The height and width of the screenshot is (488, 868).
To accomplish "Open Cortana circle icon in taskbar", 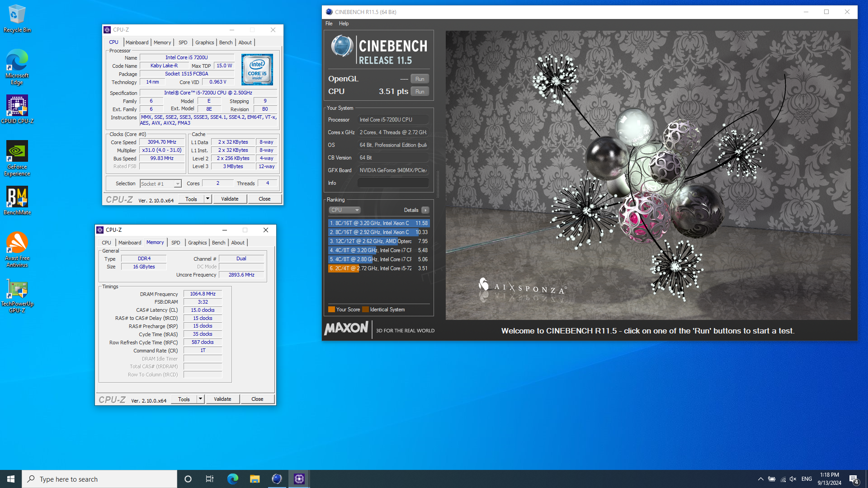I will 188,479.
